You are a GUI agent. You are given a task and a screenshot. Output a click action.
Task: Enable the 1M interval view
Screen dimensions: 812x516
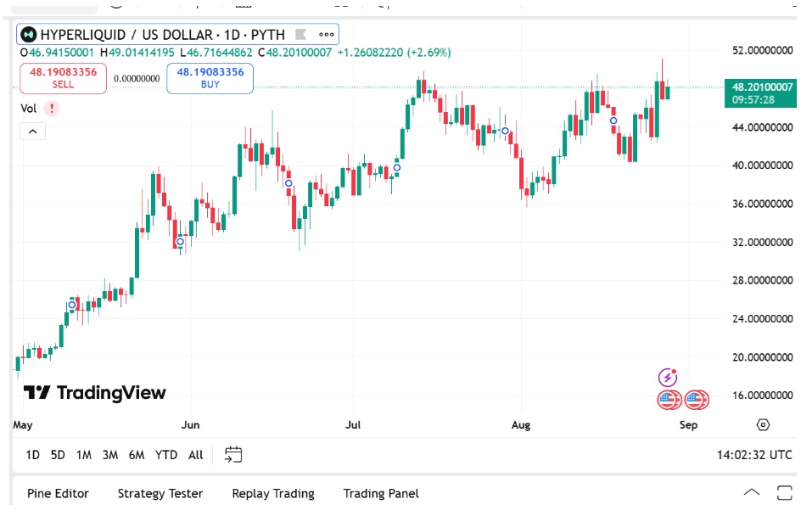(82, 455)
